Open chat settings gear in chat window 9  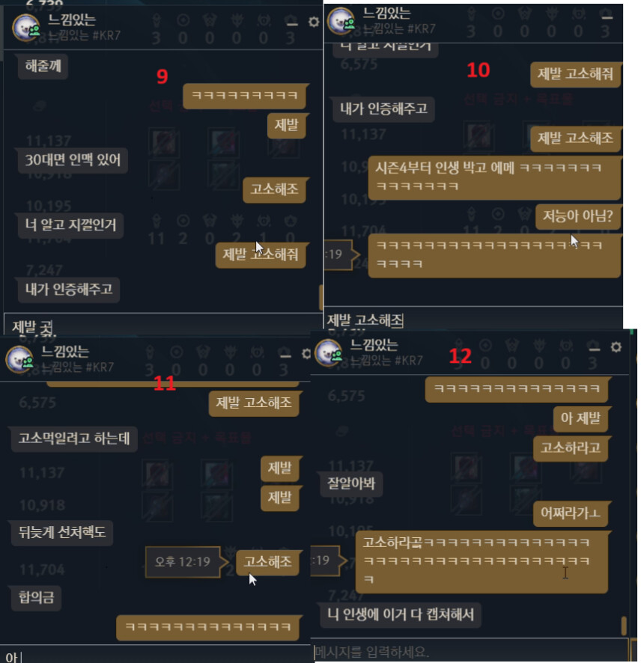tap(314, 22)
